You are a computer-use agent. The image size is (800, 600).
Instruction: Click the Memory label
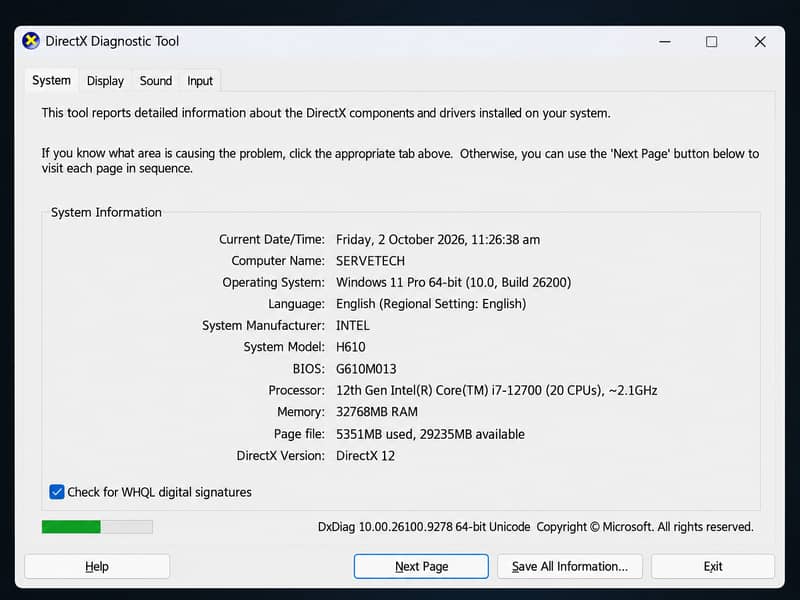[301, 412]
